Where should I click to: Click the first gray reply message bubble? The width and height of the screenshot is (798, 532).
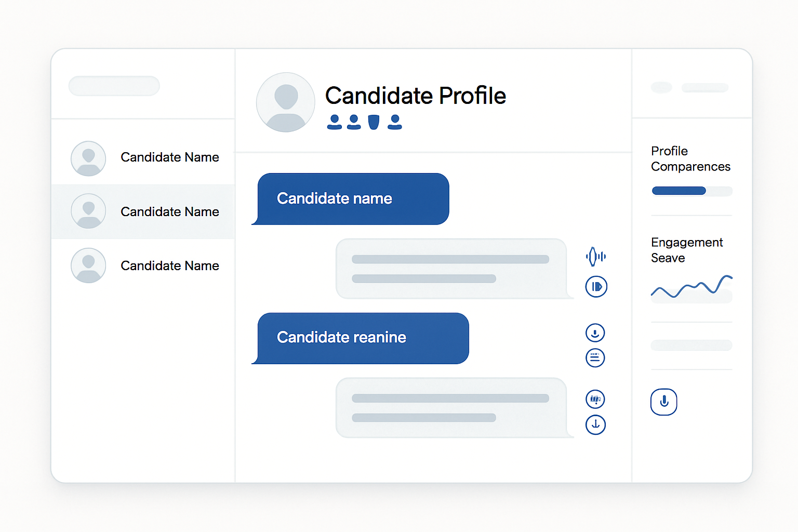(454, 269)
